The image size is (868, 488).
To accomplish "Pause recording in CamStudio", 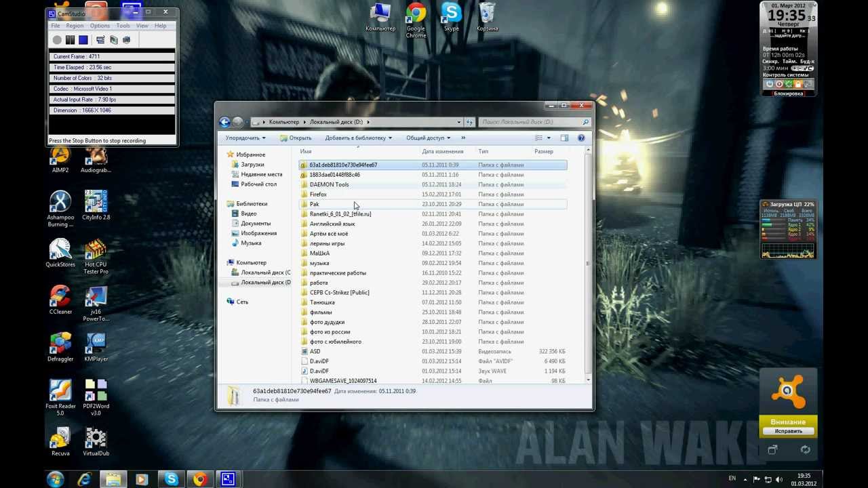I will [70, 40].
